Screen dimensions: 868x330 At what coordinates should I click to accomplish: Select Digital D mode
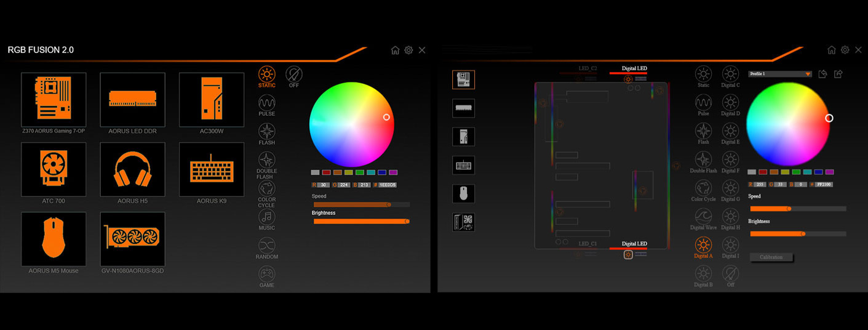coord(730,105)
